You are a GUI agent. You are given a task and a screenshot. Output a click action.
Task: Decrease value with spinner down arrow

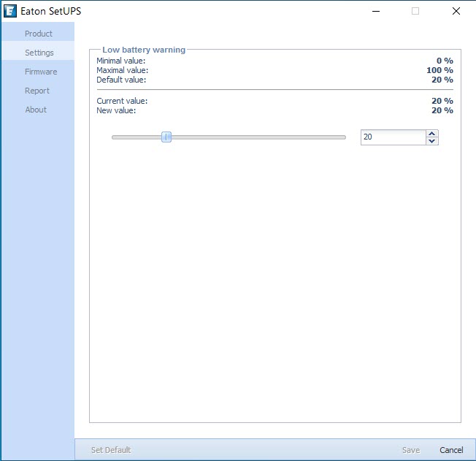pyautogui.click(x=431, y=141)
